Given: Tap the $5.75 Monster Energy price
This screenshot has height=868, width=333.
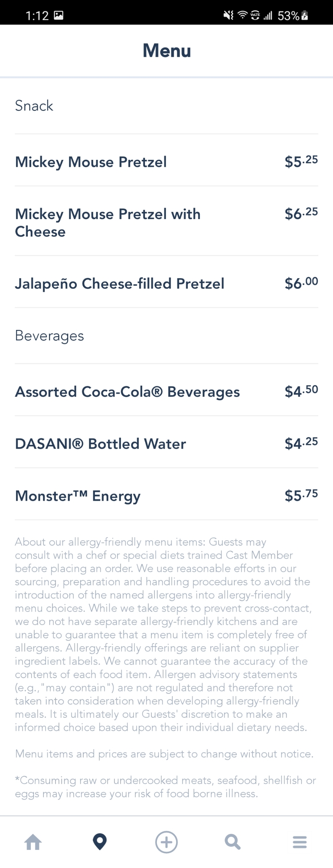Looking at the screenshot, I should [301, 496].
